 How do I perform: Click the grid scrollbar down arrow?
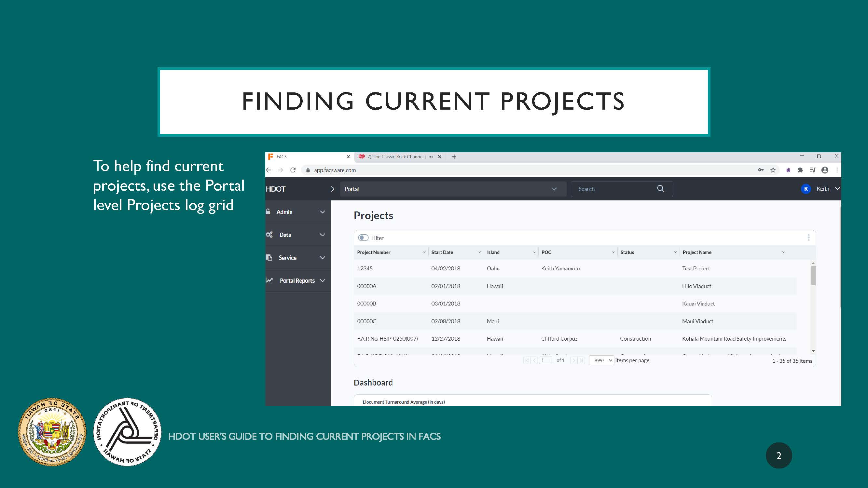(x=813, y=351)
